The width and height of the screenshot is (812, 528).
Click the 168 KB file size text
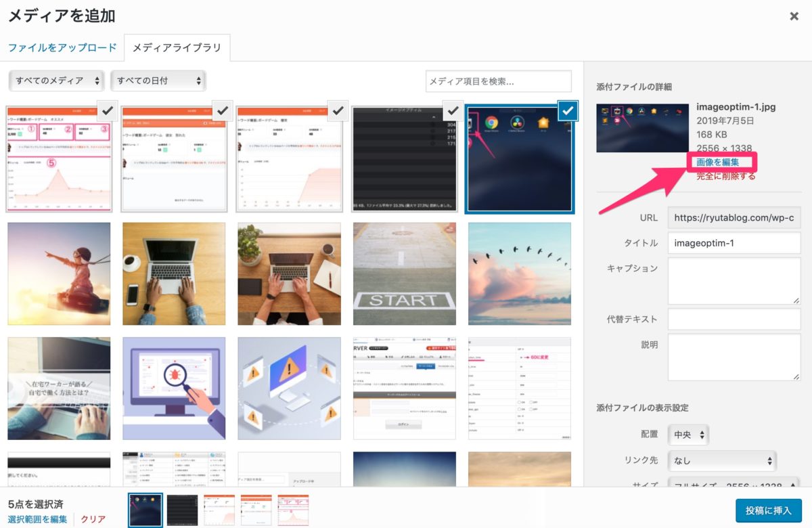(x=711, y=134)
